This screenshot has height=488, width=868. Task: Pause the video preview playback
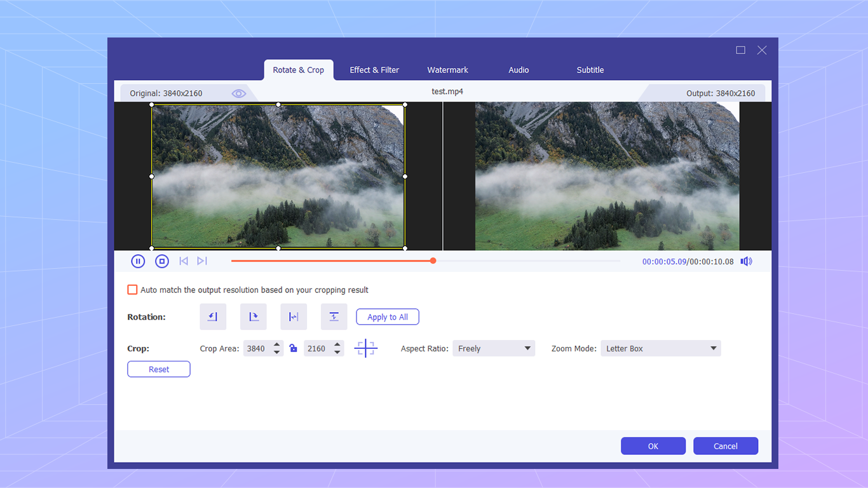138,261
